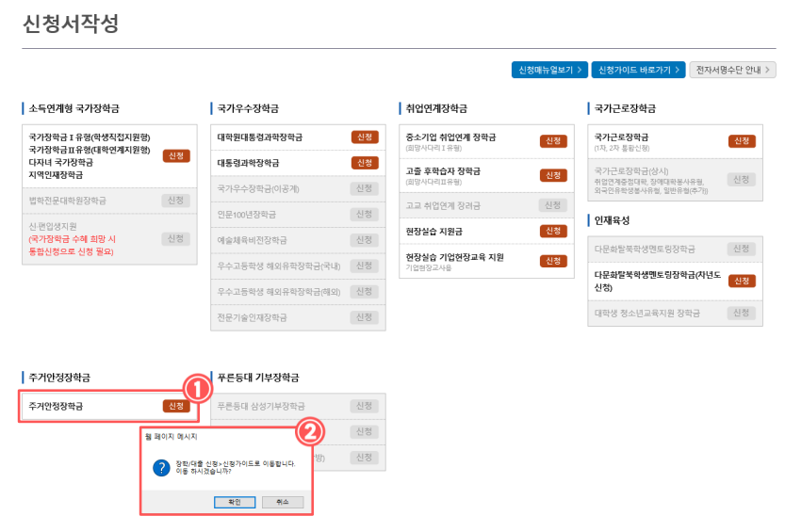Apply for 현장실습 지원금

[x=553, y=231]
